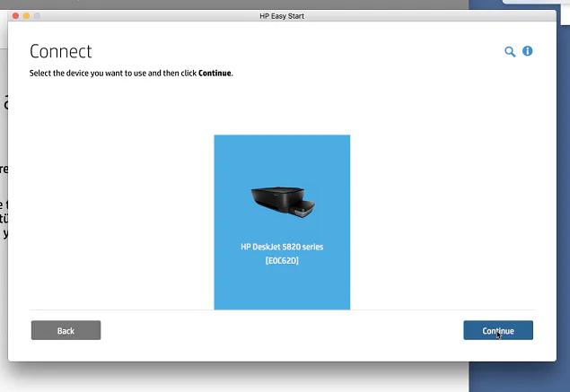This screenshot has height=392, width=570.
Task: Click the device ID text [E0C62D]
Action: click(x=282, y=260)
